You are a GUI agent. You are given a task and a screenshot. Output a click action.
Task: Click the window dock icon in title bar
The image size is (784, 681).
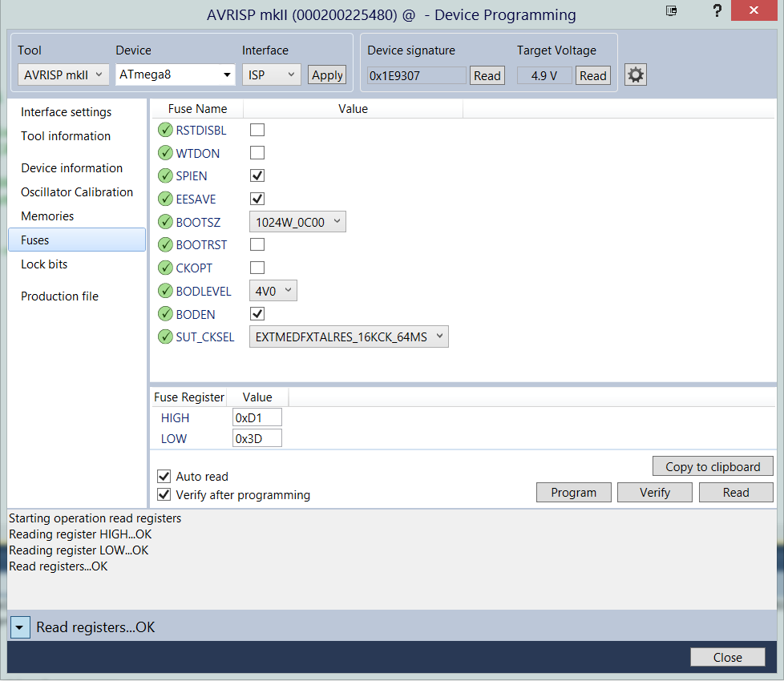pyautogui.click(x=672, y=10)
